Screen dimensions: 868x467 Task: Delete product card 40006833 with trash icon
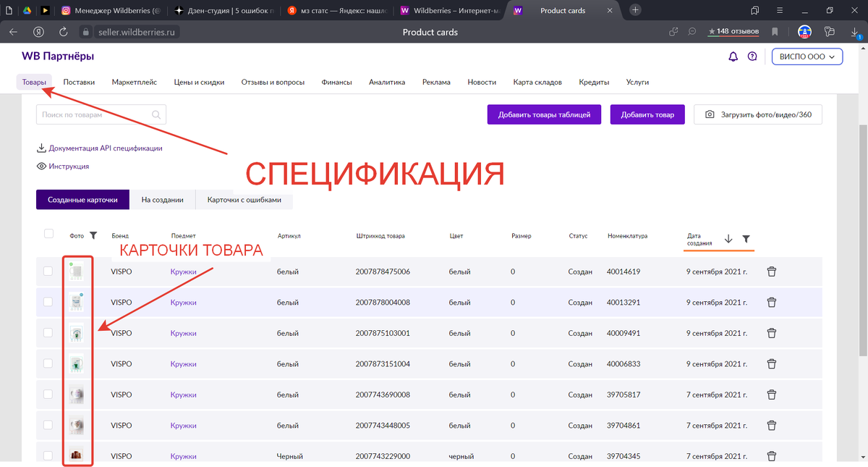tap(772, 363)
